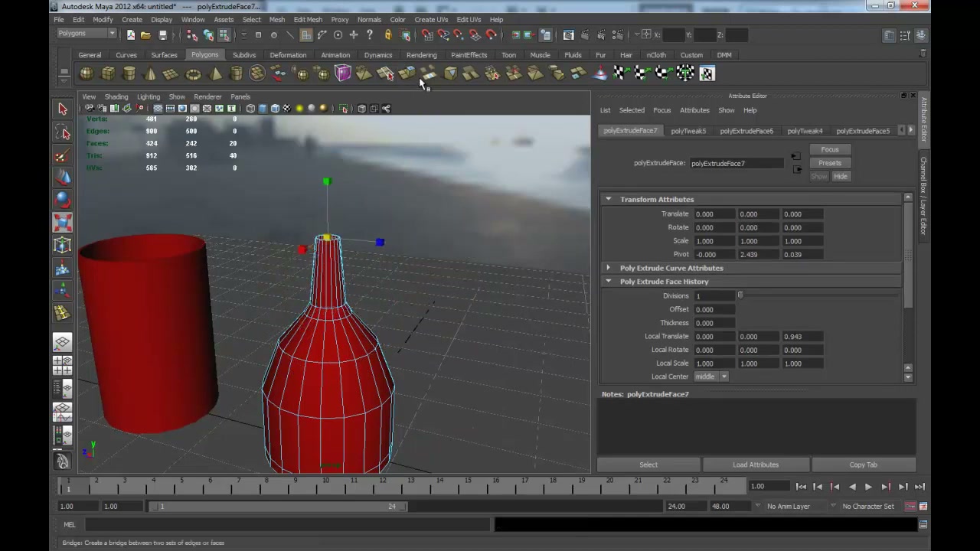Screen dimensions: 980x551
Task: Open the Polygons menu set dropdown
Action: pos(87,34)
